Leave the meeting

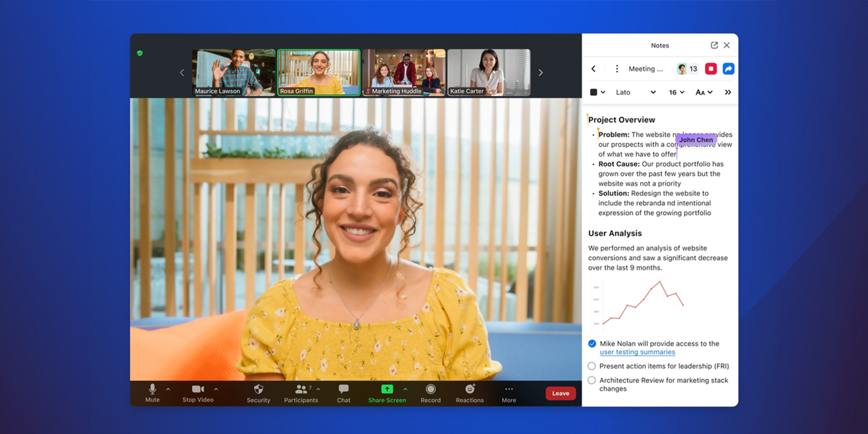[x=560, y=393]
